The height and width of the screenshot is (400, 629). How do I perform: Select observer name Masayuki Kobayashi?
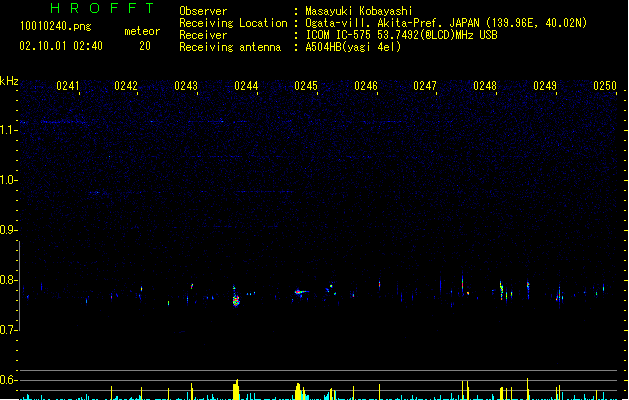359,11
